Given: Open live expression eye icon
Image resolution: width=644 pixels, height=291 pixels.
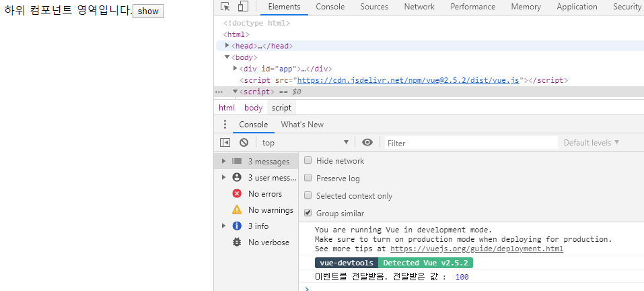Looking at the screenshot, I should pyautogui.click(x=367, y=142).
